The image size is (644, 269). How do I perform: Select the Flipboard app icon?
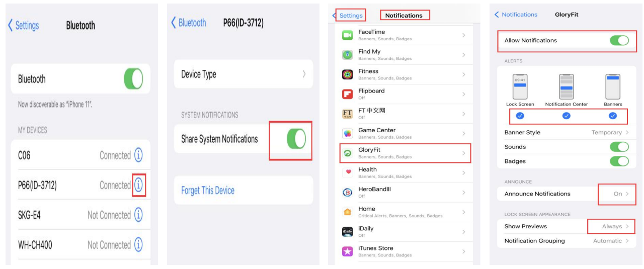[x=347, y=94]
